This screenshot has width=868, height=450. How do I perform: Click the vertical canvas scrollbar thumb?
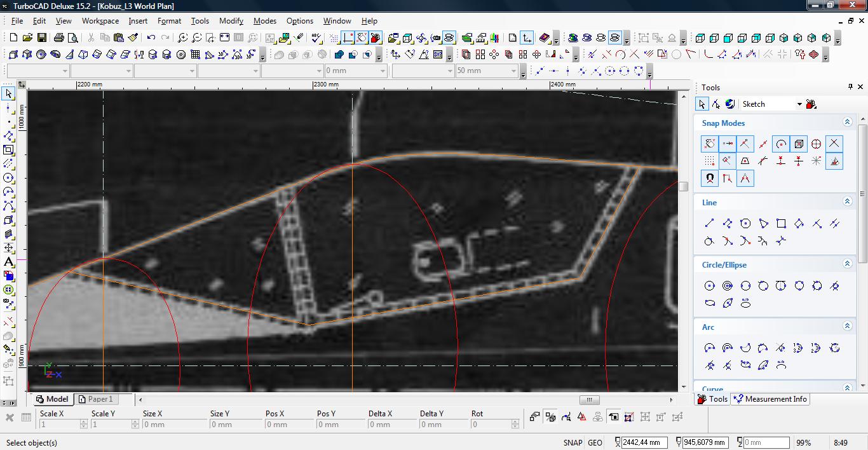coord(684,186)
